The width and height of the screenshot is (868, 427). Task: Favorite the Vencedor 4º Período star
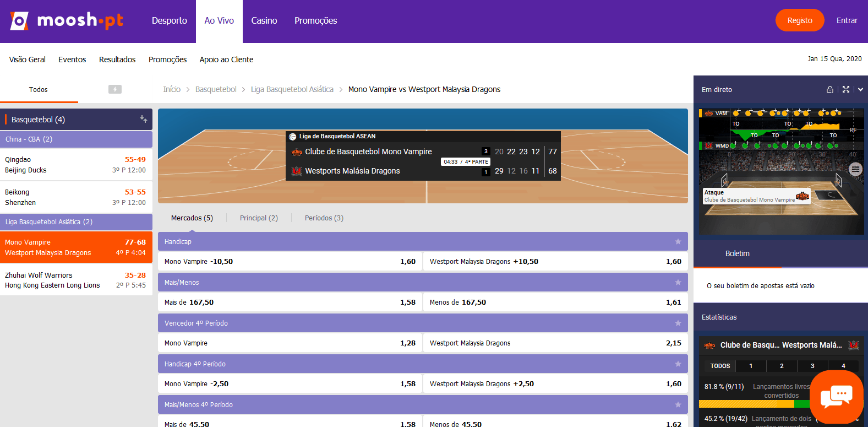pos(678,323)
